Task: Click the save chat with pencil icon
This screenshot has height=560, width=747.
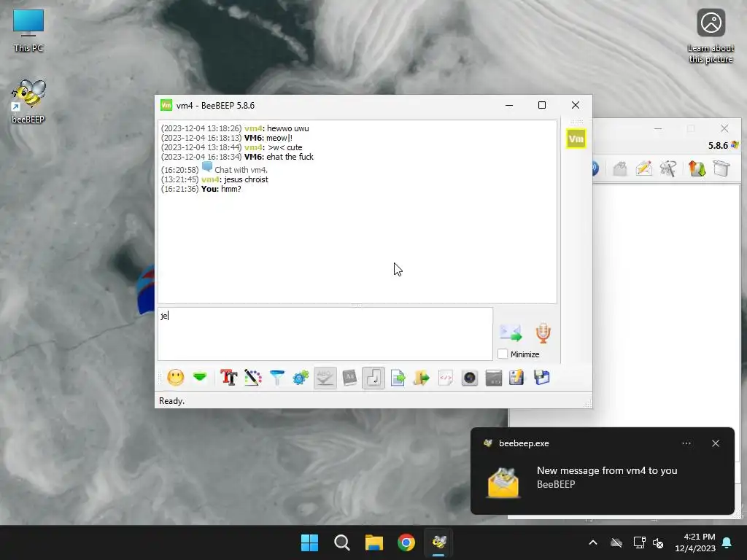Action: [517, 378]
